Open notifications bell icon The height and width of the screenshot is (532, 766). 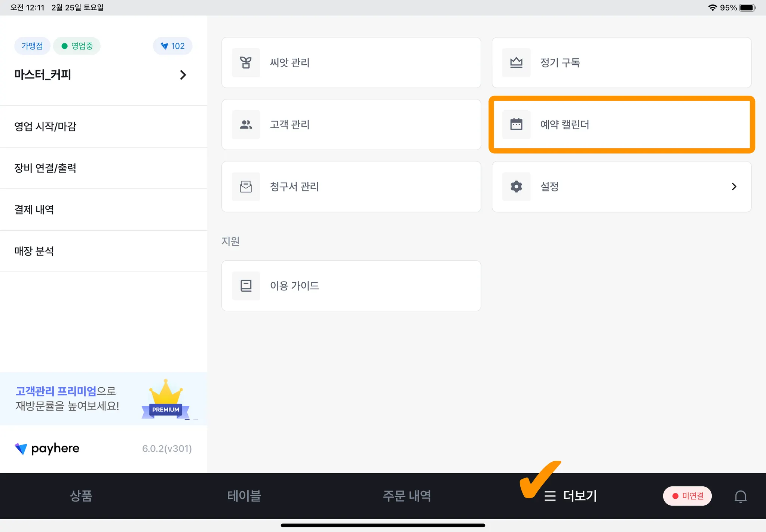(x=740, y=496)
